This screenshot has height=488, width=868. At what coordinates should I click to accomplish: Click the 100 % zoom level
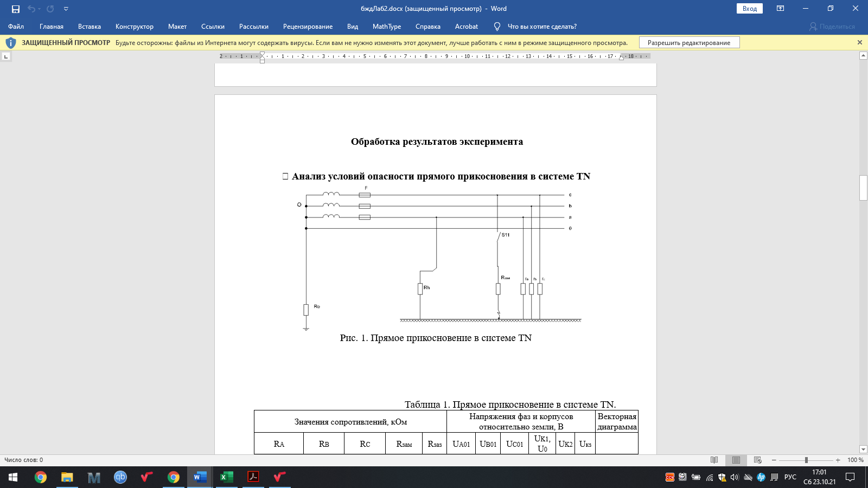[x=856, y=460]
